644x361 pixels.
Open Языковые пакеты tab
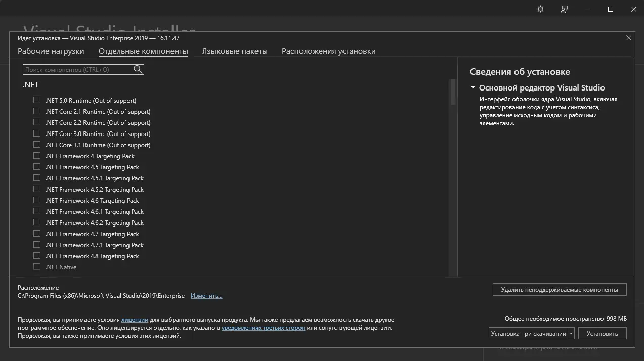coord(235,51)
